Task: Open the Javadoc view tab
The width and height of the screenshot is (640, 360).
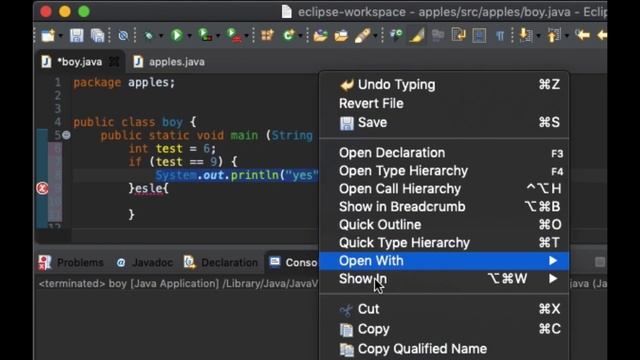Action: (144, 263)
